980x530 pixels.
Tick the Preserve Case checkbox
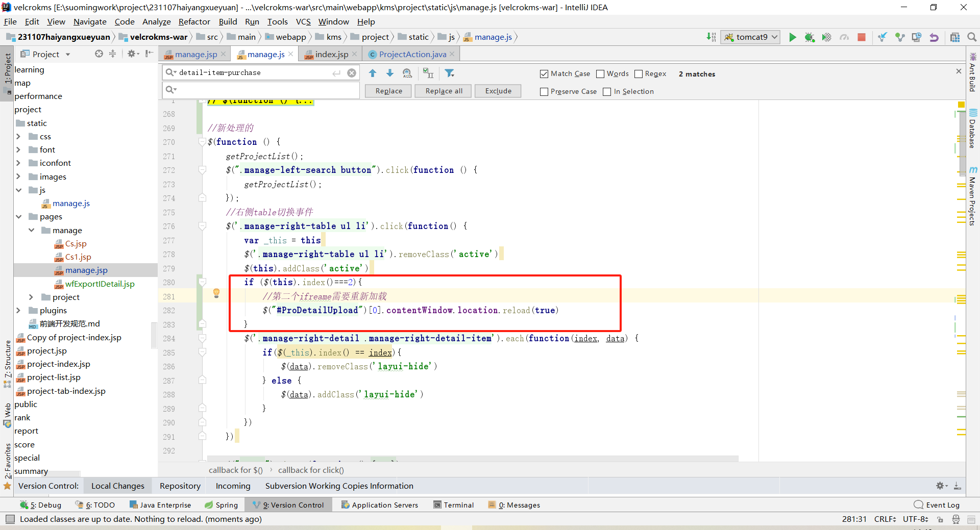[544, 92]
